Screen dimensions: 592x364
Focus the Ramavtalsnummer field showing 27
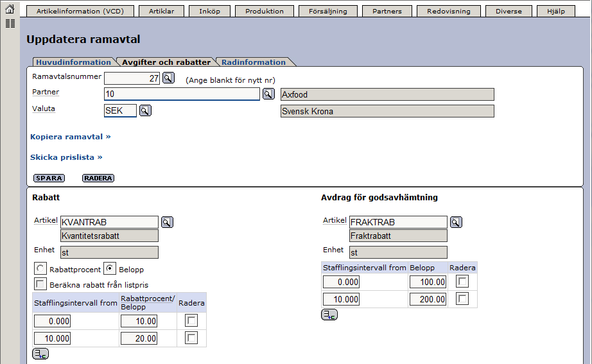tap(132, 78)
